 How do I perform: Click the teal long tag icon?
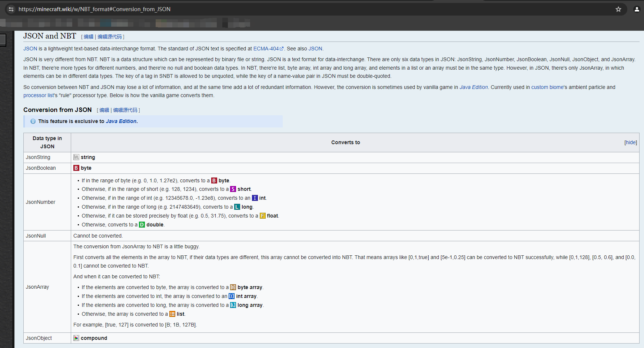(x=237, y=207)
